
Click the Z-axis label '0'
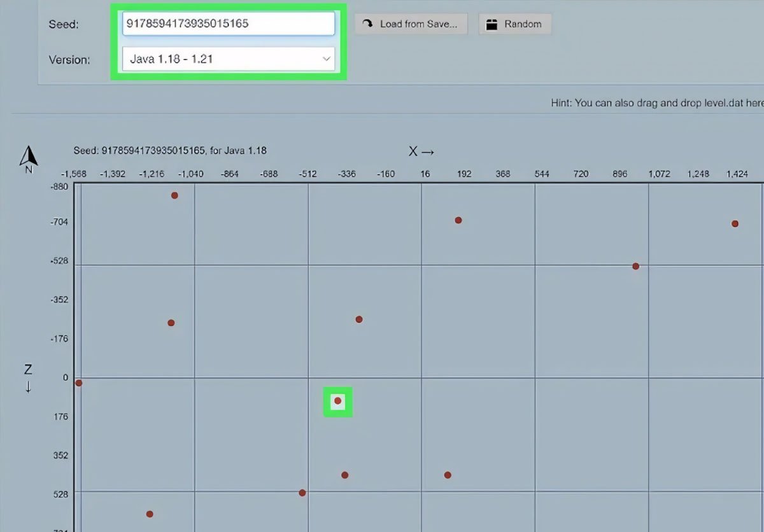click(65, 377)
